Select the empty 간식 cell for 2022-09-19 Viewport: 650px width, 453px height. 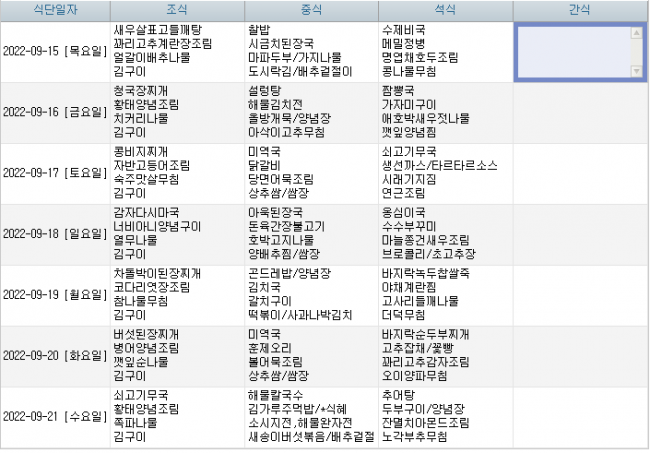(580, 294)
